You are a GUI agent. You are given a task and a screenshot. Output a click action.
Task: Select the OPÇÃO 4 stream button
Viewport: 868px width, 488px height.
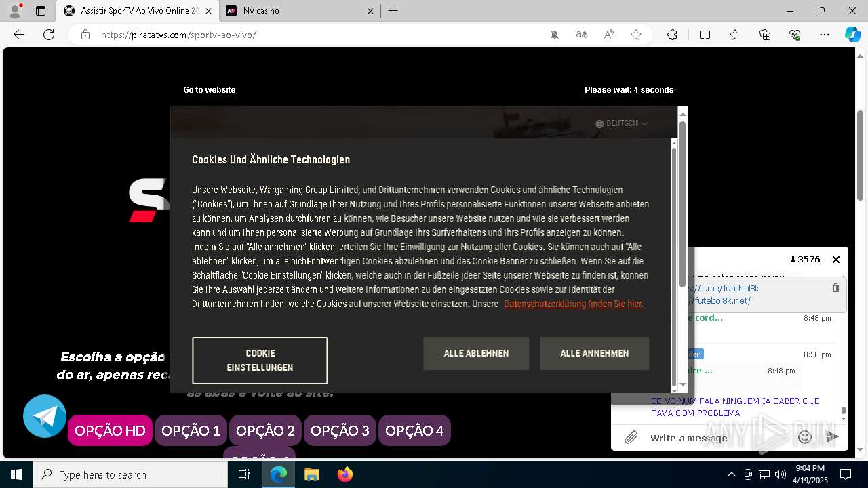point(414,430)
